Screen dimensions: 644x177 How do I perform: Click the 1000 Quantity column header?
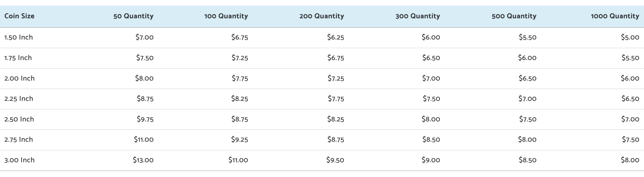[x=615, y=16]
